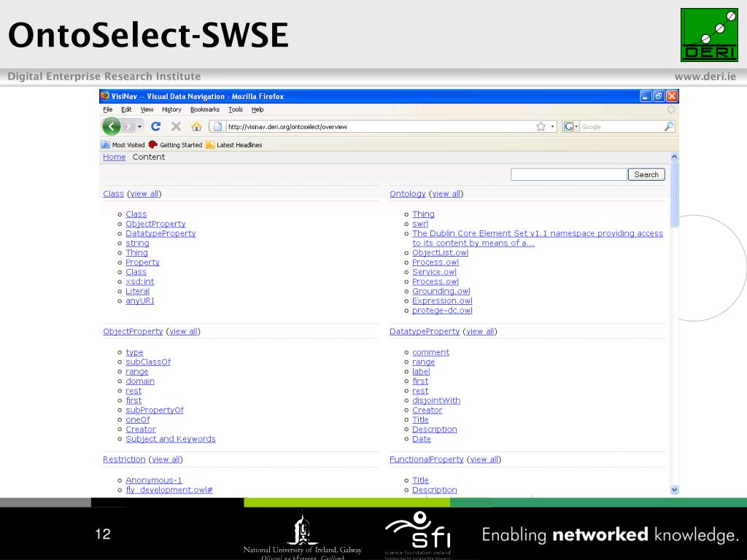Open the Google search engine selector
747x560 pixels.
click(570, 127)
